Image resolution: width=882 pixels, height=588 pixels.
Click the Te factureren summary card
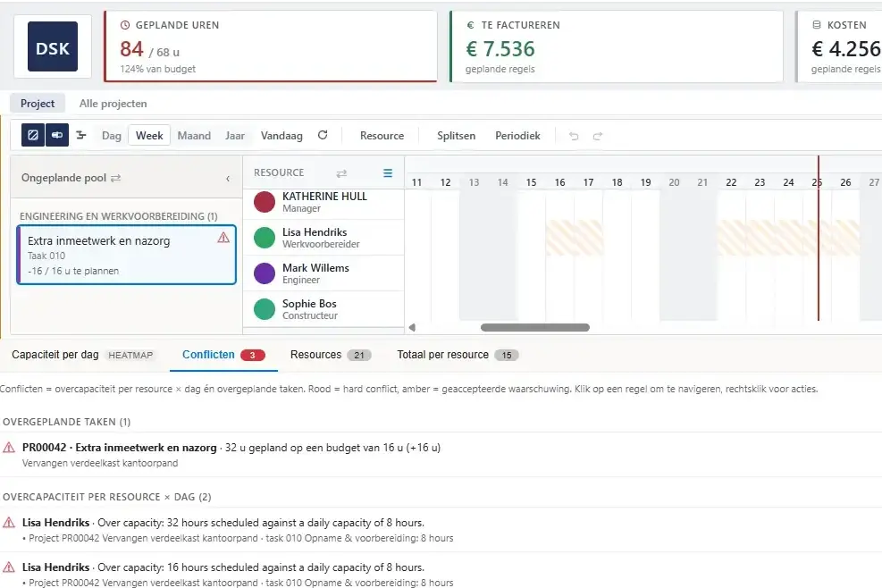(617, 46)
